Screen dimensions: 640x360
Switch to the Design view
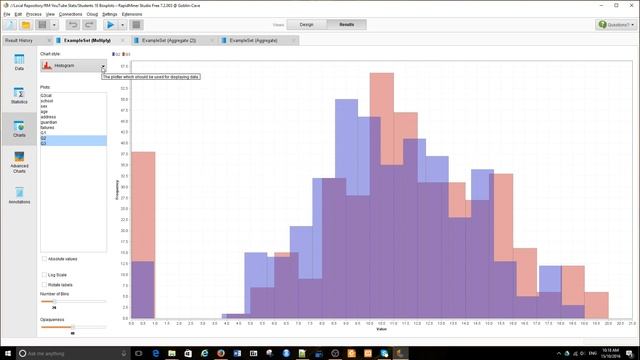tap(307, 24)
